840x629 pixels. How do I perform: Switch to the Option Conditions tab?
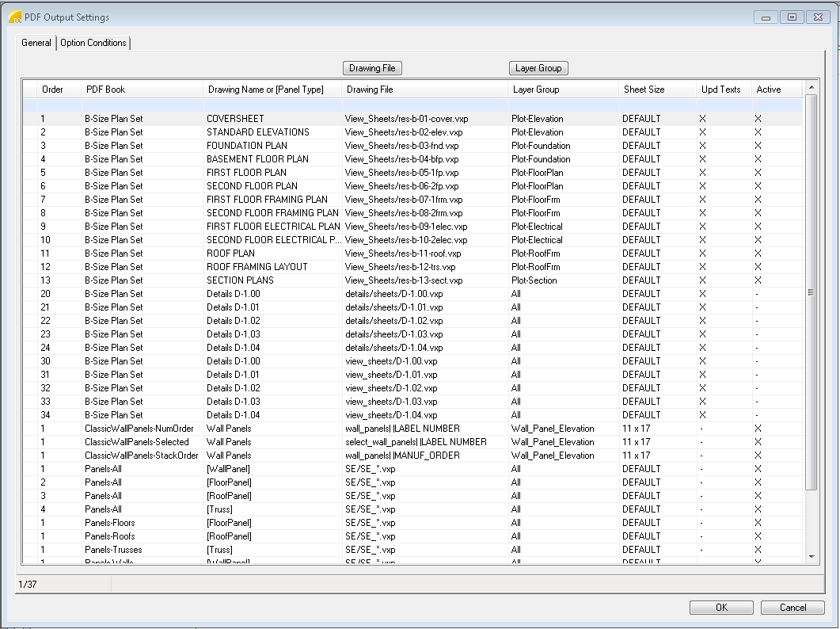[93, 43]
